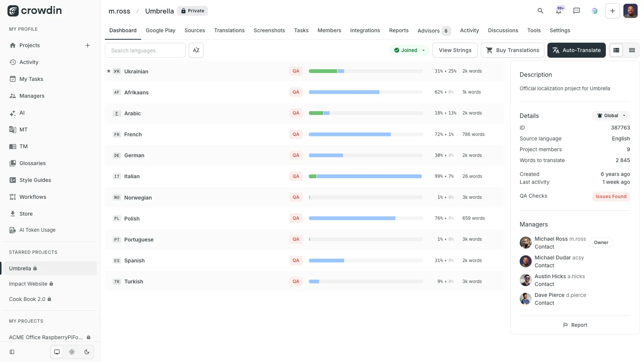Click the Report link
Screen dimensions: 644x362
pyautogui.click(x=575, y=325)
